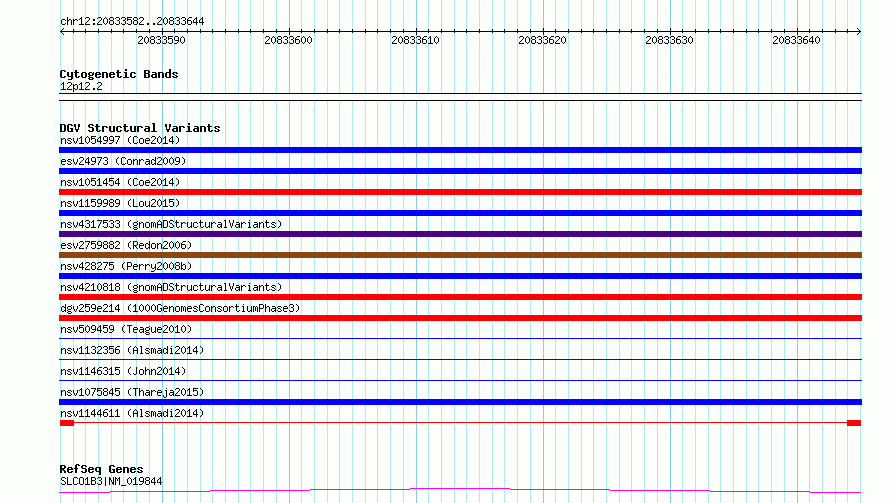Open variant nsv1132356 (Alsmadi2014) label
The height and width of the screenshot is (503, 890).
coord(132,350)
